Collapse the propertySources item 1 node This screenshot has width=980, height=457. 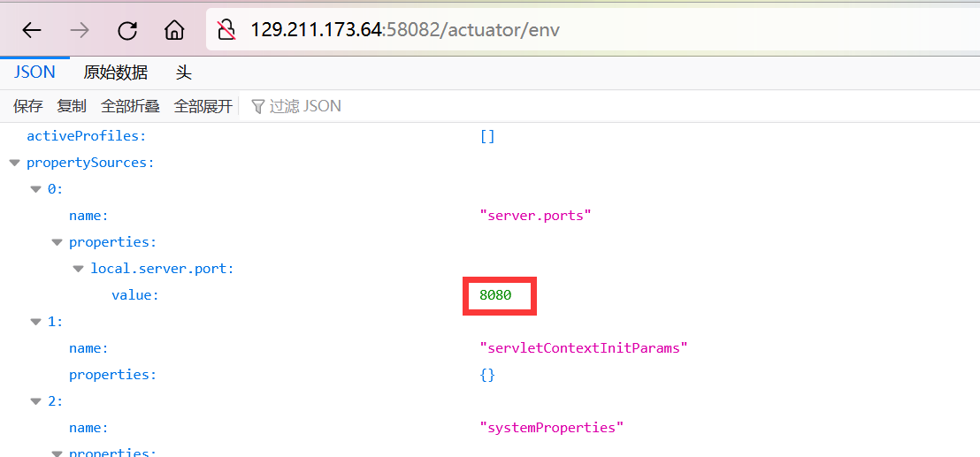coord(36,322)
